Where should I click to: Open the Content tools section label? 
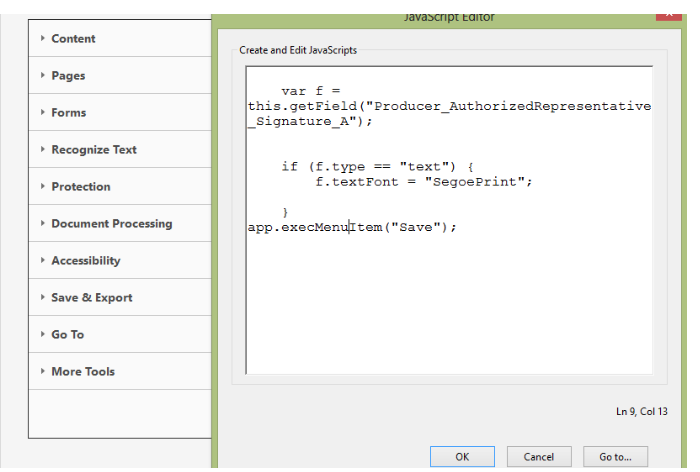tap(73, 39)
